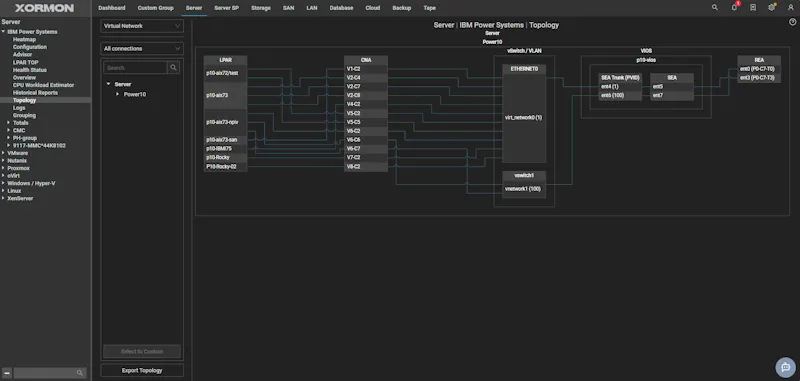Open Logs in the sidebar
The image size is (800, 381).
(x=19, y=108)
